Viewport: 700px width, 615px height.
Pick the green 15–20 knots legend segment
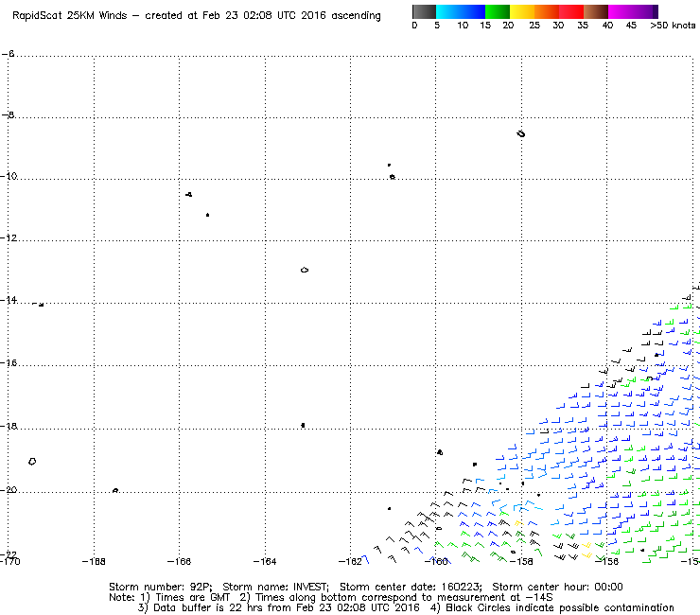[x=498, y=11]
